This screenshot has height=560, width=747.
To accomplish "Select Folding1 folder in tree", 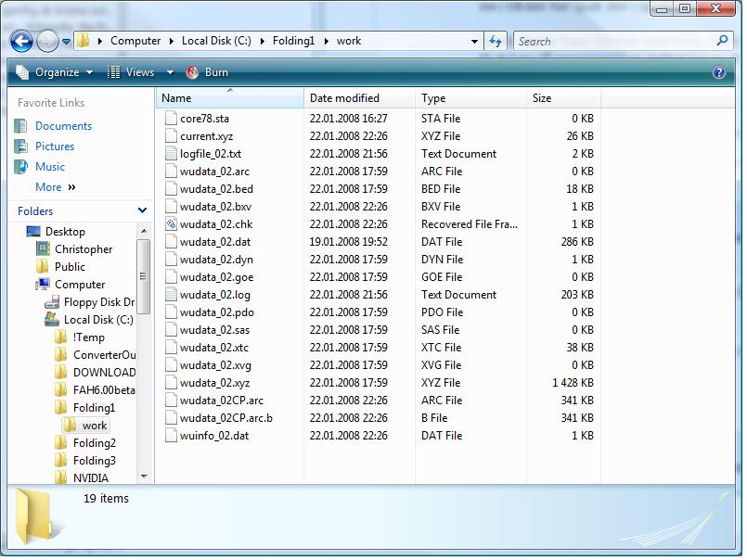I will [x=95, y=408].
